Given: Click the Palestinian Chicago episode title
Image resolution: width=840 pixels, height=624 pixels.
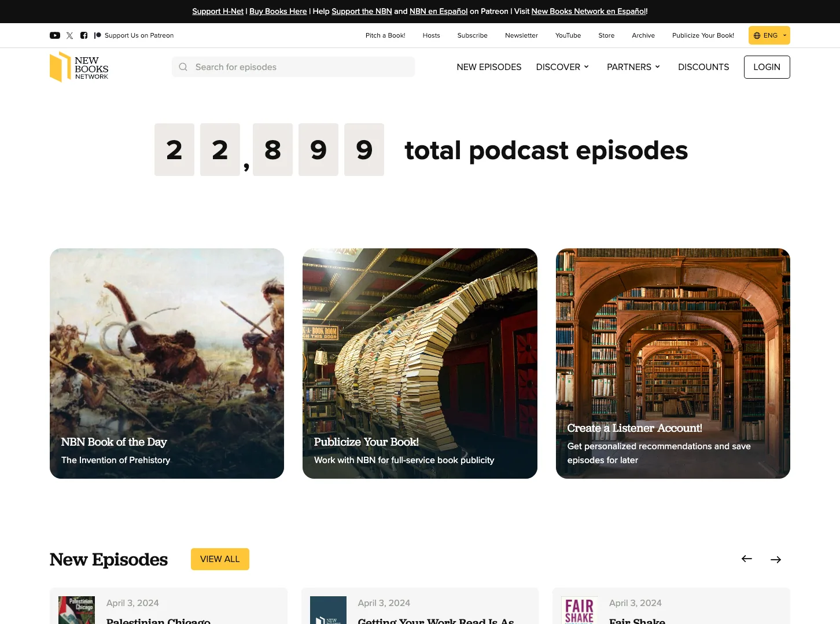Looking at the screenshot, I should [x=159, y=621].
